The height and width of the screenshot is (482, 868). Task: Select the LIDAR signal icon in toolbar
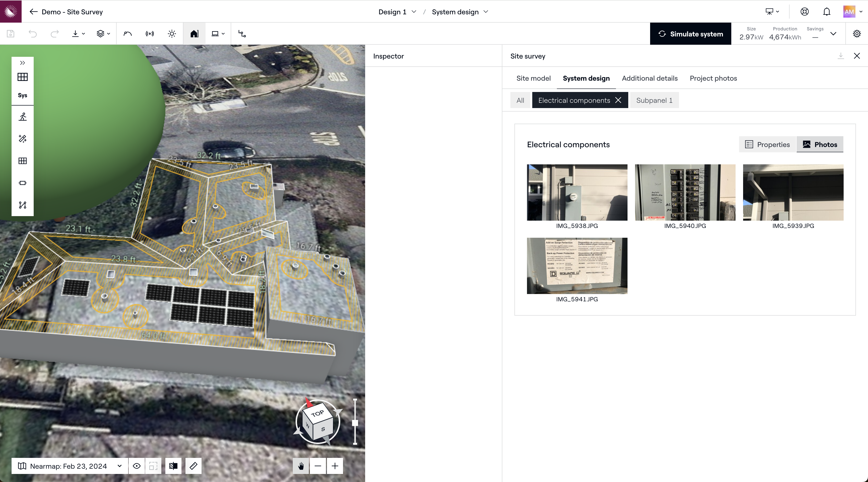pyautogui.click(x=150, y=34)
